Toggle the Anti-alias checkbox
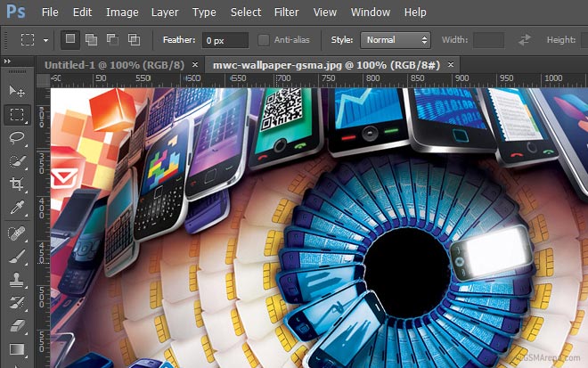The image size is (588, 368). pos(263,40)
